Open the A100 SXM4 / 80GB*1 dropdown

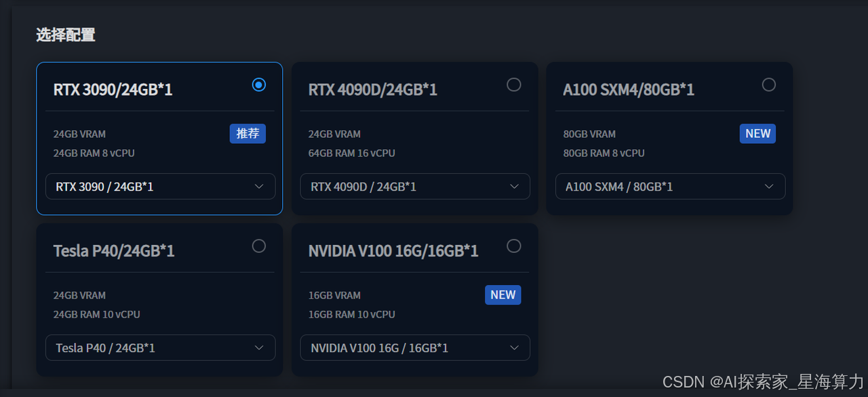pyautogui.click(x=670, y=187)
